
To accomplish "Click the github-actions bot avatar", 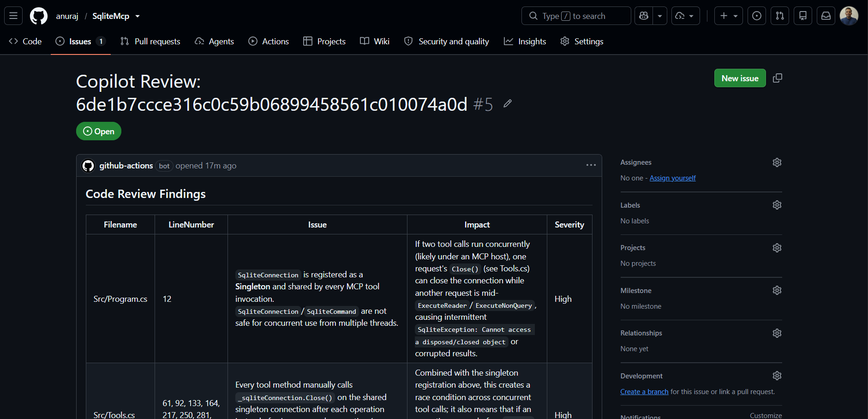I will point(88,166).
